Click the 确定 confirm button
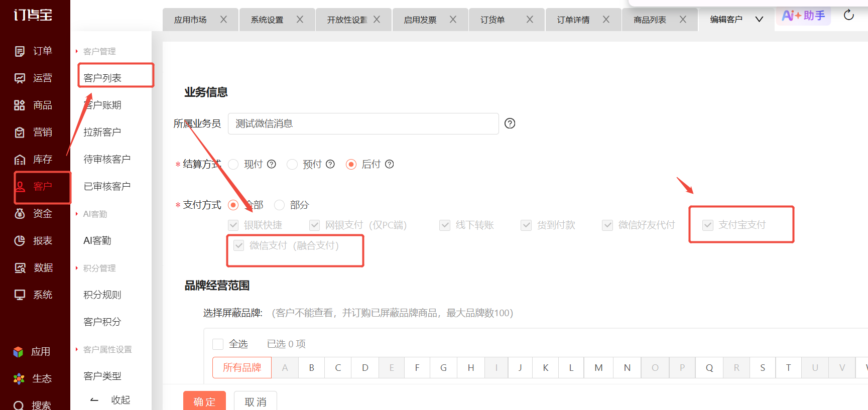Image resolution: width=868 pixels, height=410 pixels. tap(204, 401)
